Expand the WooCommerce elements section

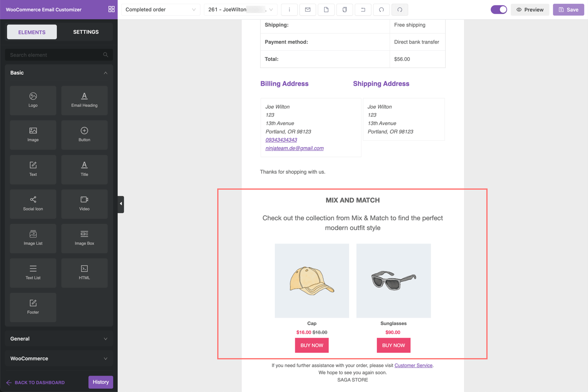[x=58, y=358]
